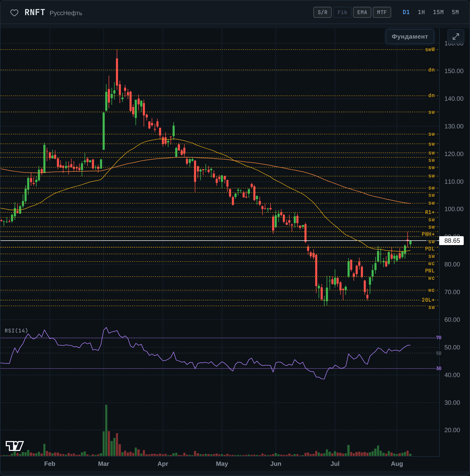Toggle Fib retracement overlay
Image resolution: width=470 pixels, height=476 pixels.
(x=342, y=12)
